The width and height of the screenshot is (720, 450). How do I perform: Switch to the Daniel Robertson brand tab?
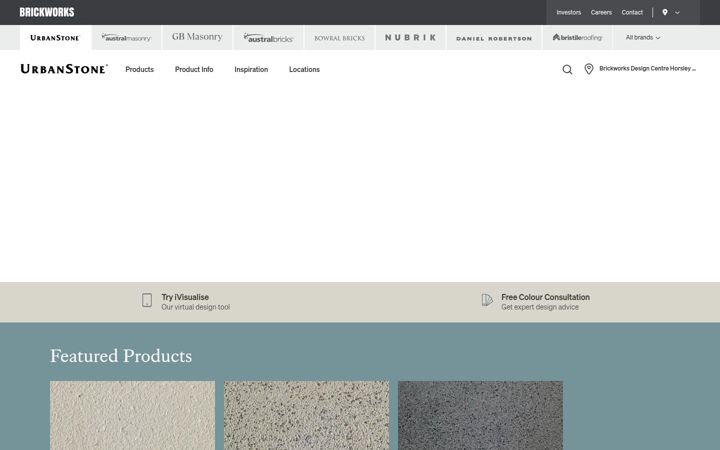(494, 38)
